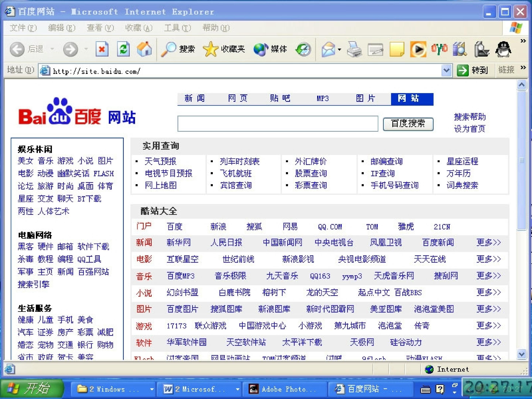
Task: Click the Back arrow toolbar icon
Action: tap(17, 49)
